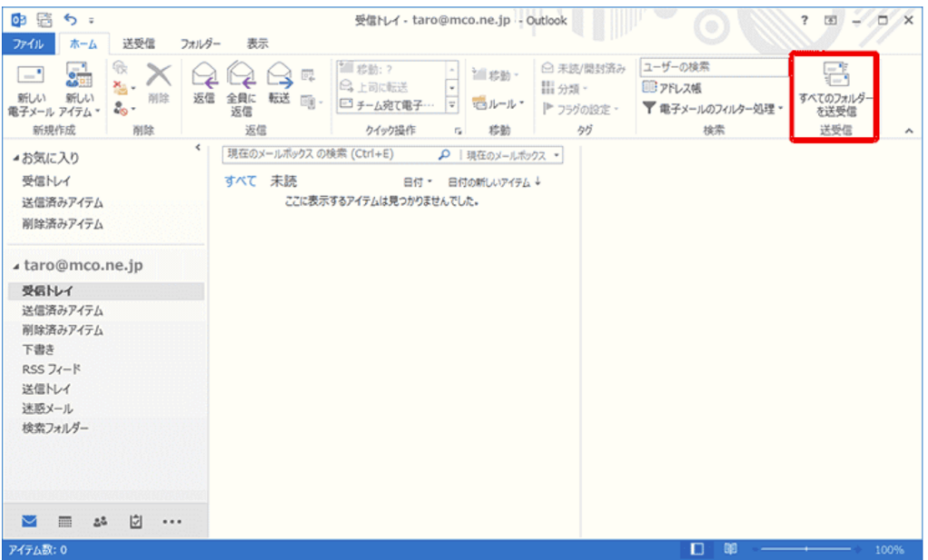
Task: Click the ribbon display options icon
Action: (x=831, y=20)
